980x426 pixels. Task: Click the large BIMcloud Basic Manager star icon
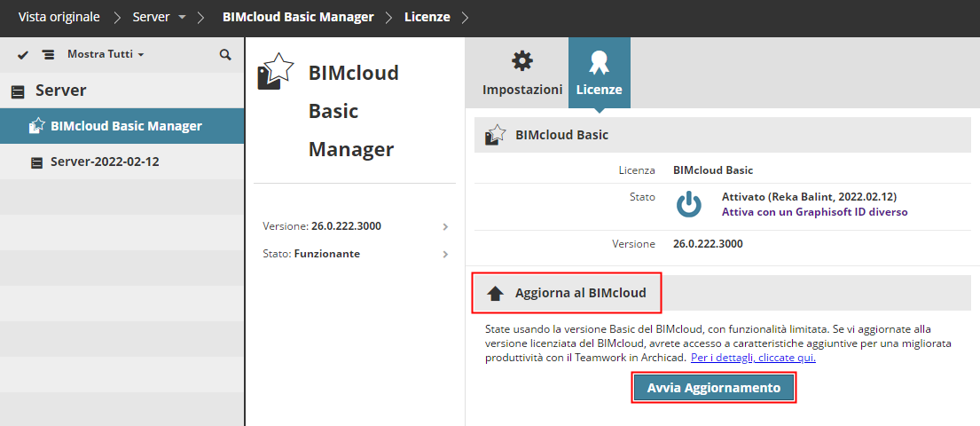pos(275,71)
